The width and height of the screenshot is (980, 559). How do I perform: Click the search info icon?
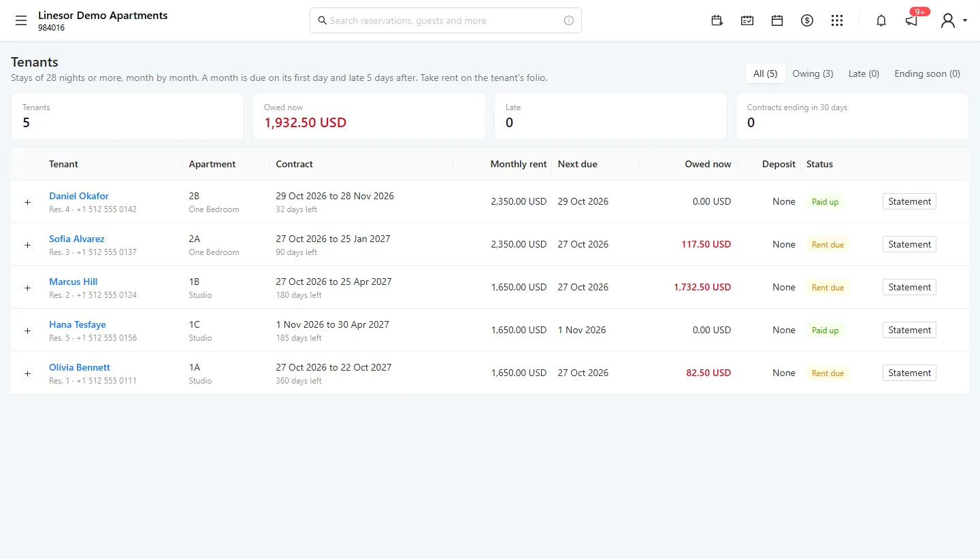(569, 20)
